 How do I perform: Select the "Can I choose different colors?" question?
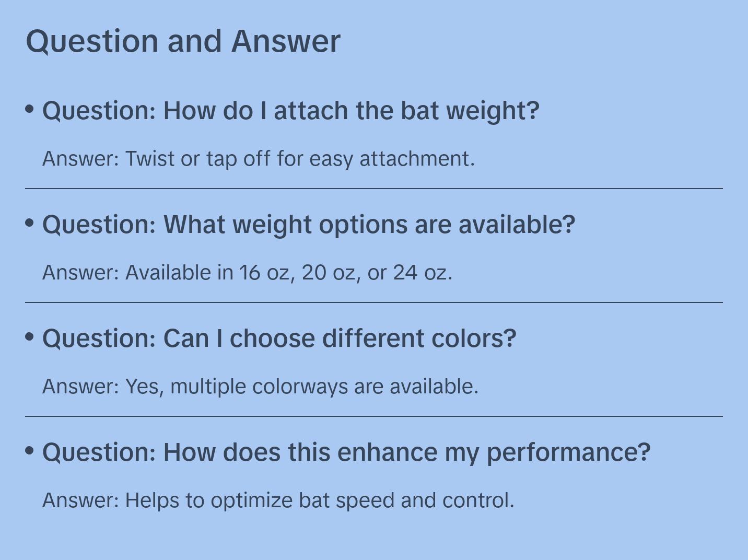click(279, 339)
